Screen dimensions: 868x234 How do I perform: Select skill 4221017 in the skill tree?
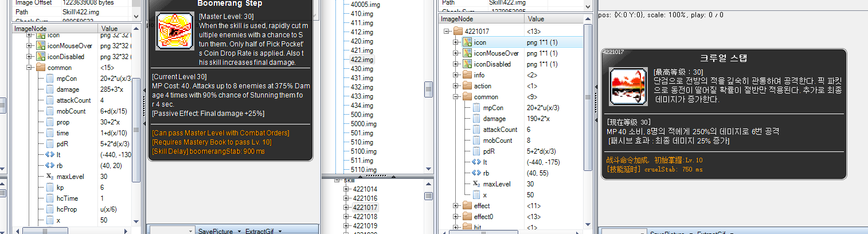(365, 207)
